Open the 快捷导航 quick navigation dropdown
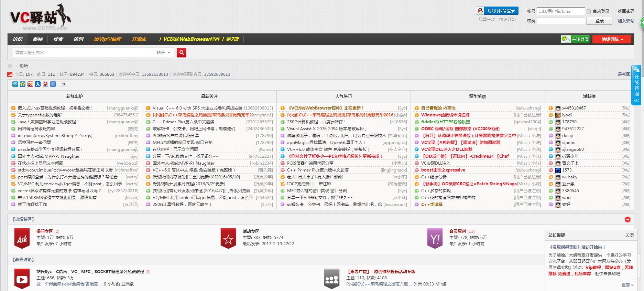Viewport: 644px width, 291px height. point(612,39)
